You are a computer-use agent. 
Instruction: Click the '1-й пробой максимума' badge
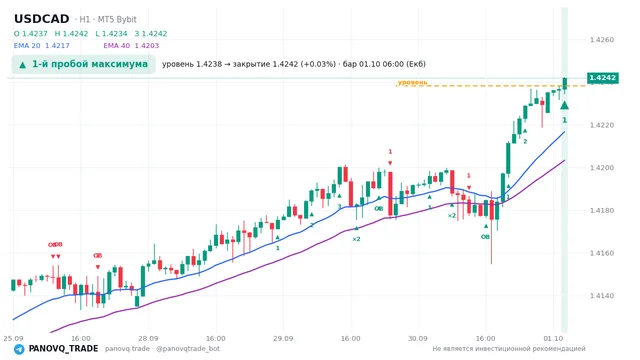pos(84,64)
